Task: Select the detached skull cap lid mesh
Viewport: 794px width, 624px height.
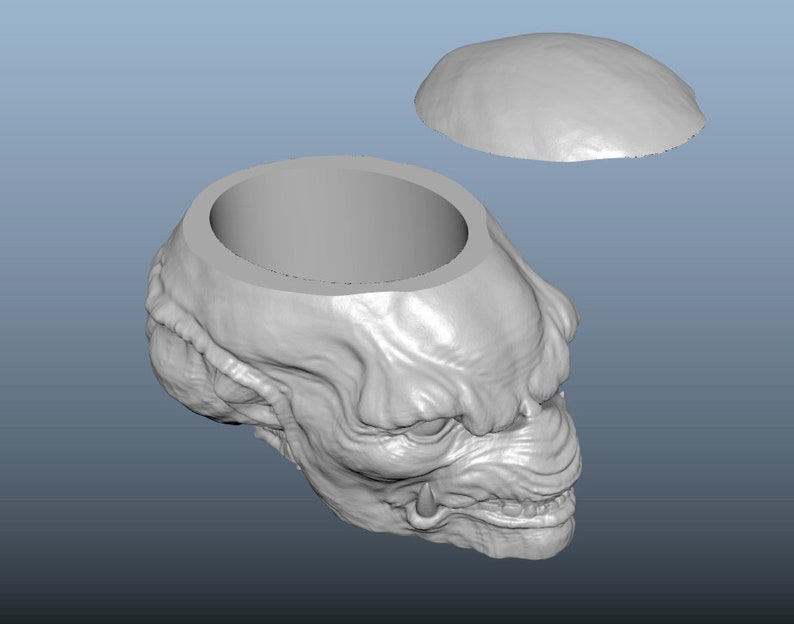Action: 560,97
